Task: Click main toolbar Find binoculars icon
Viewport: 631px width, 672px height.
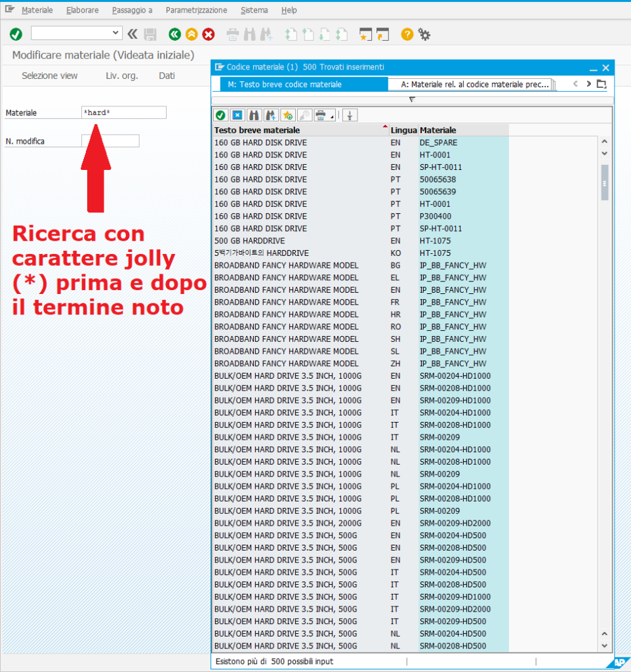Action: pyautogui.click(x=249, y=34)
